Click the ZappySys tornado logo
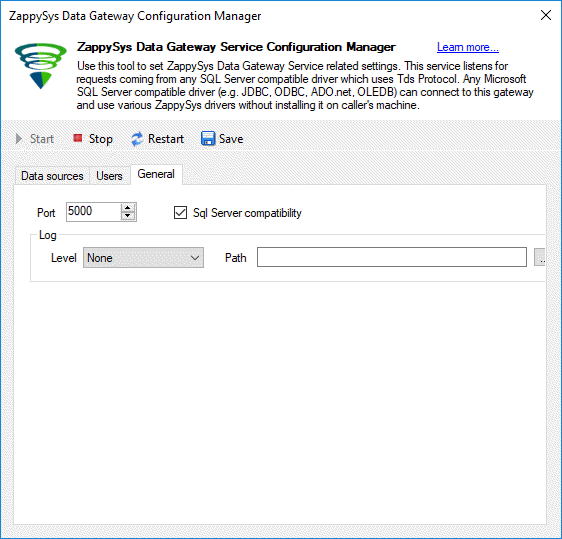This screenshot has width=562, height=539. [x=41, y=66]
